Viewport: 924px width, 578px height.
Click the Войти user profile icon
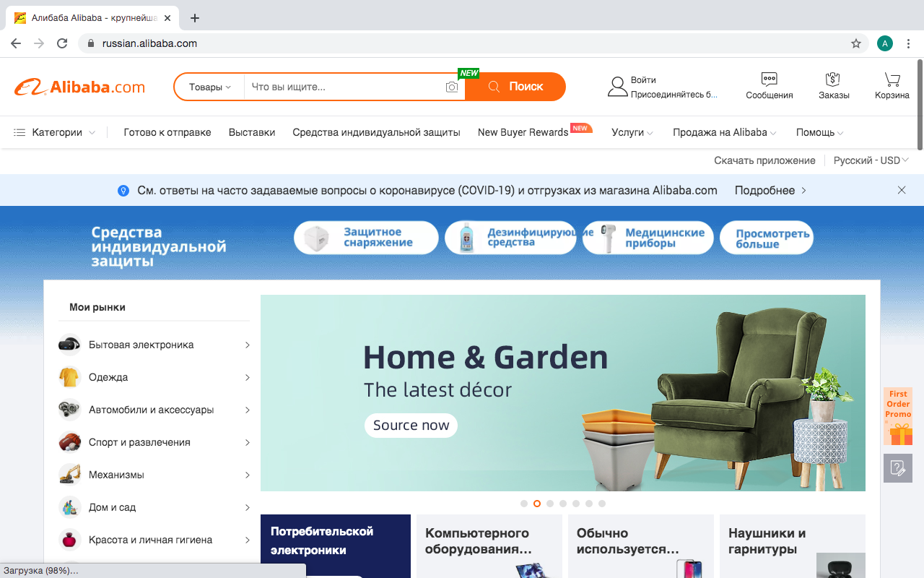(617, 87)
